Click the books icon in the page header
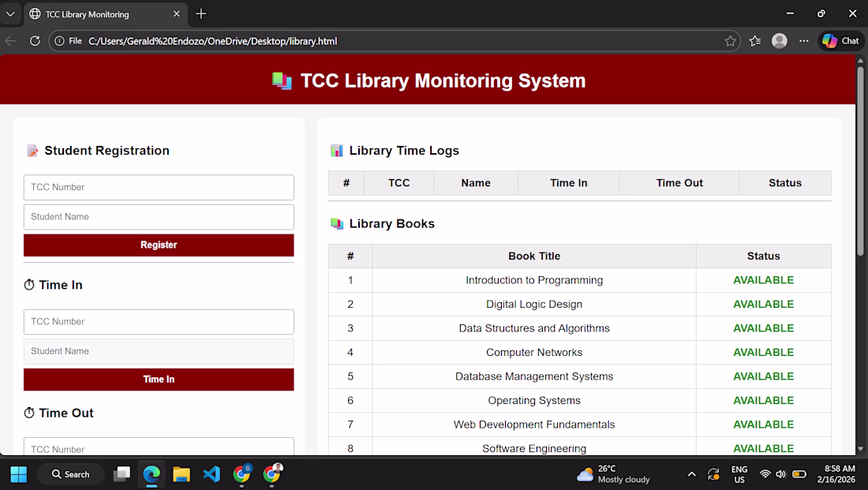This screenshot has width=868, height=490. point(282,80)
